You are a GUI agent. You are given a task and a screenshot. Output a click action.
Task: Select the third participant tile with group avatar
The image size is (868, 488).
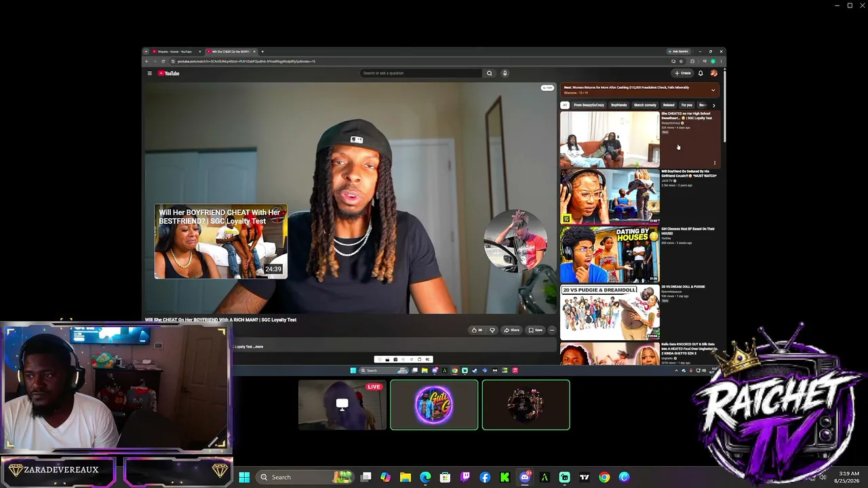pos(526,405)
